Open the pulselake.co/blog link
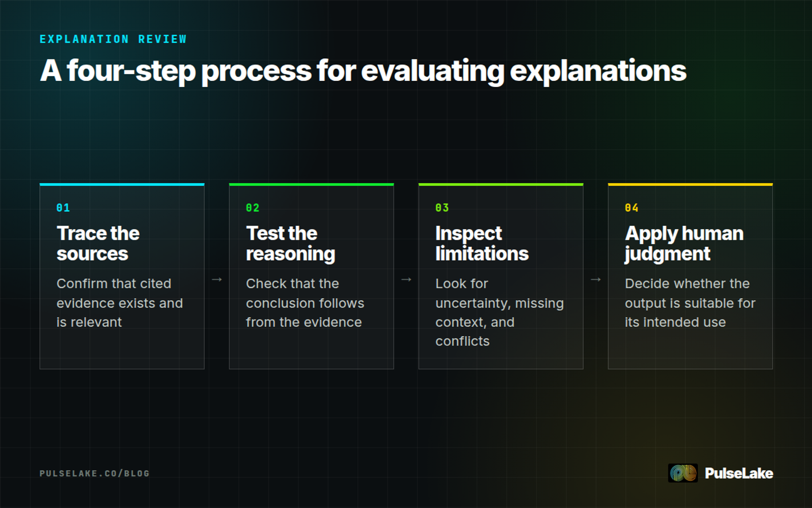The width and height of the screenshot is (812, 508). pyautogui.click(x=94, y=473)
